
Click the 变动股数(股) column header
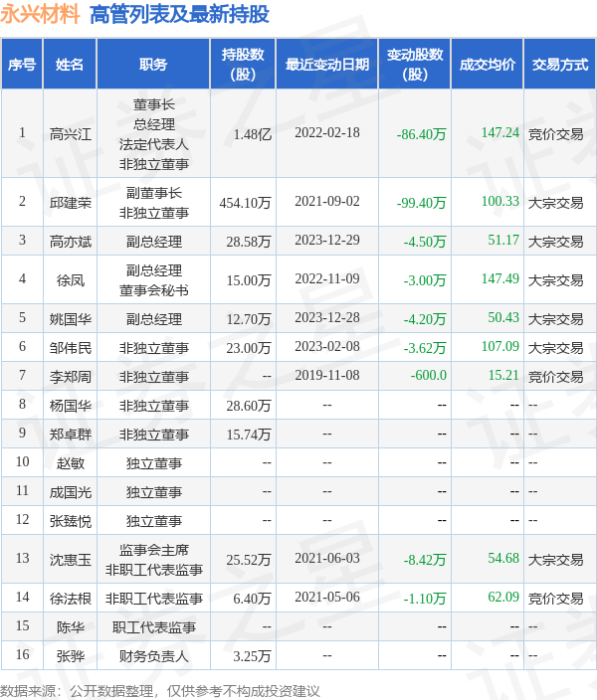(x=415, y=65)
